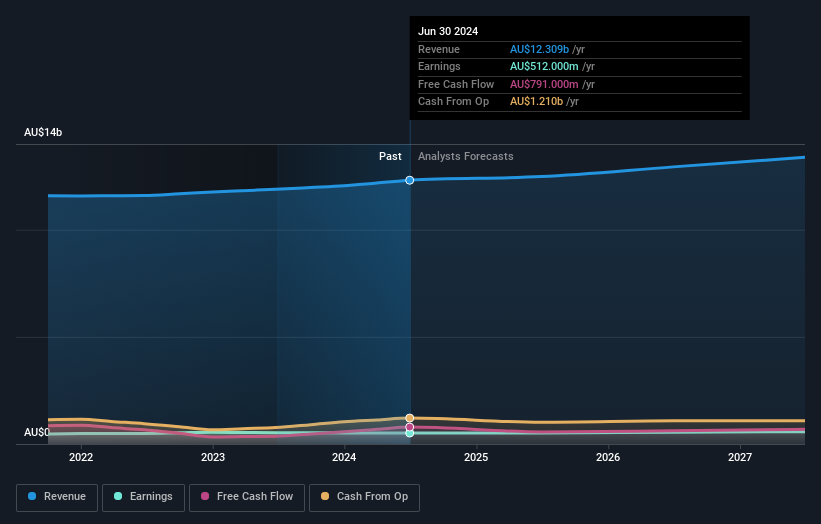Click the 'Free Cash Flow' row label in tooltip
This screenshot has height=524, width=821.
pos(456,84)
